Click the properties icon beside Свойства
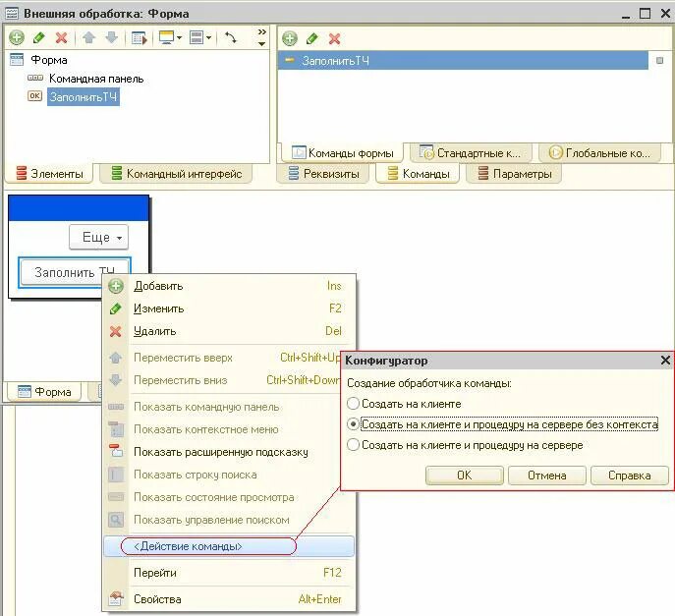Viewport: 675px width, 616px height. point(116,598)
